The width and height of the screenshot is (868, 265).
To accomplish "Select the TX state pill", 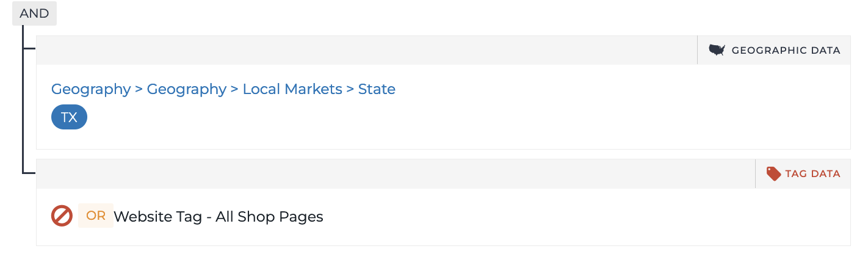I will [x=70, y=117].
